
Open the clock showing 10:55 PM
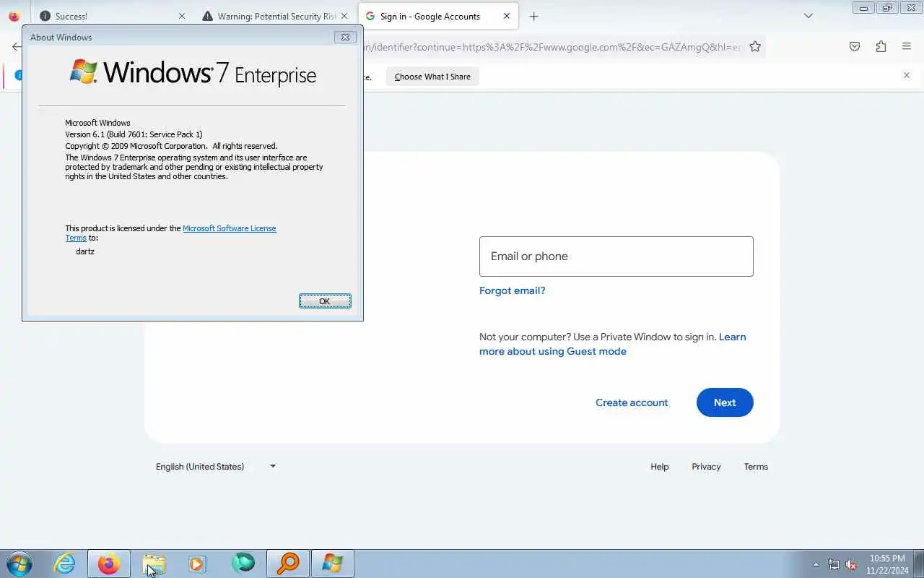887,564
